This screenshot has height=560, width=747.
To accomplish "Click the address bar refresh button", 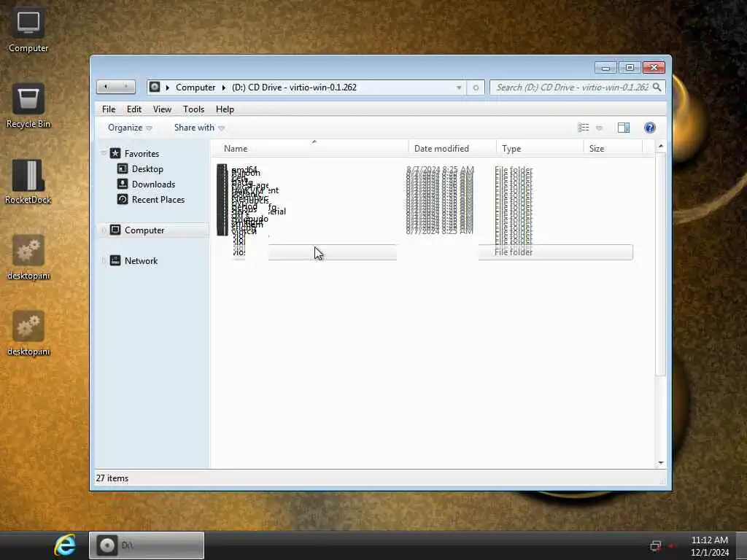I will (x=476, y=87).
